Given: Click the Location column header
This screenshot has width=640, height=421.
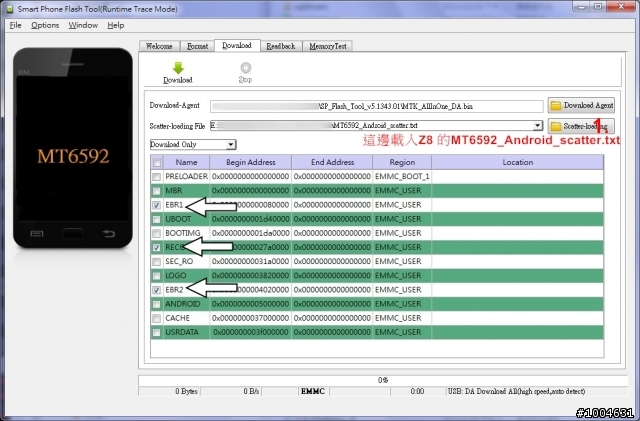Looking at the screenshot, I should 518,163.
